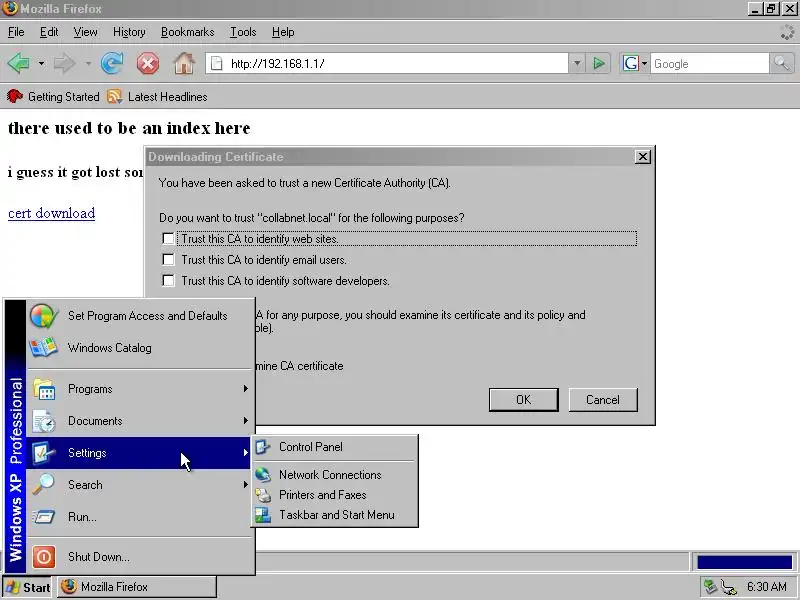Viewport: 800px width, 600px height.
Task: Click the Firefox throbber activity icon
Action: point(787,32)
